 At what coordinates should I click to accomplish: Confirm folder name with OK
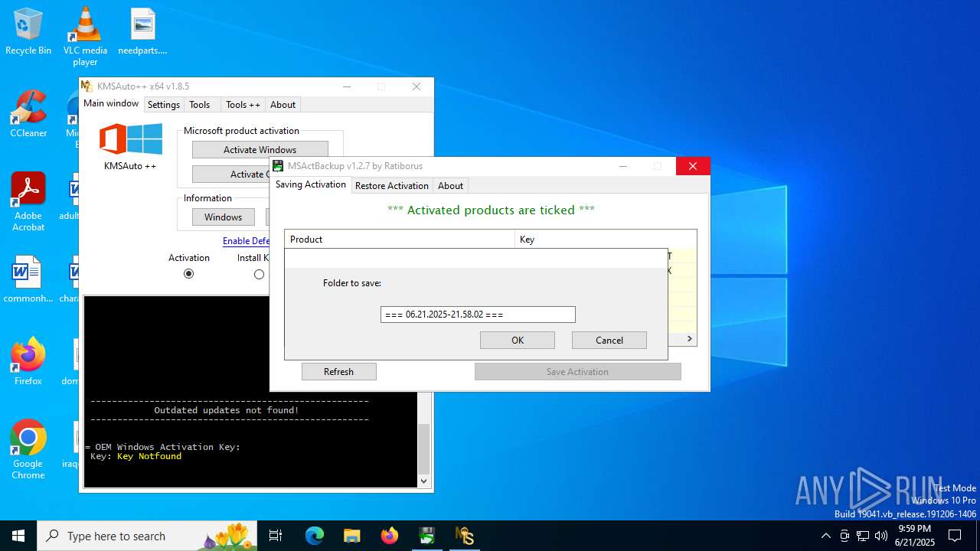point(518,341)
